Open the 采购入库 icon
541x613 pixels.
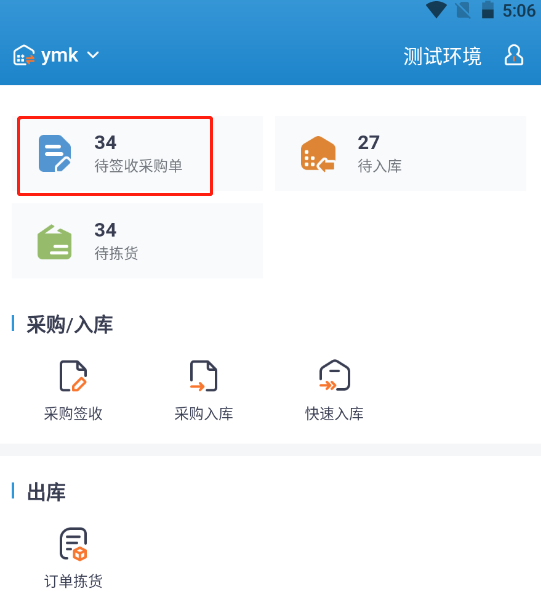tap(204, 376)
